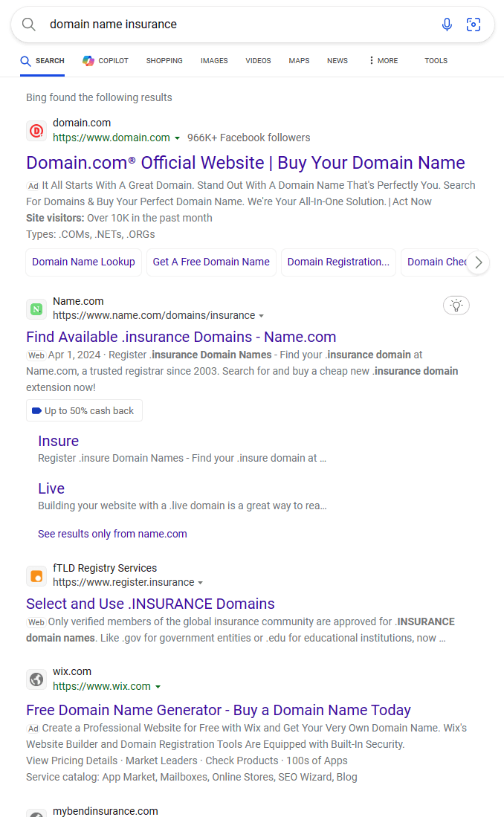
Task: Click the '966K+ Facebook followers' text
Action: [248, 138]
